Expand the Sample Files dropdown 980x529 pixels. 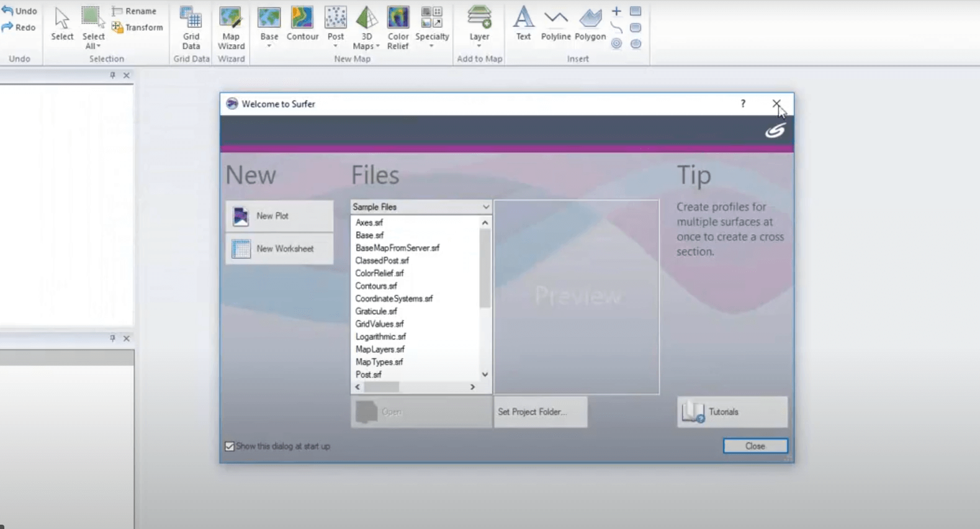[485, 207]
